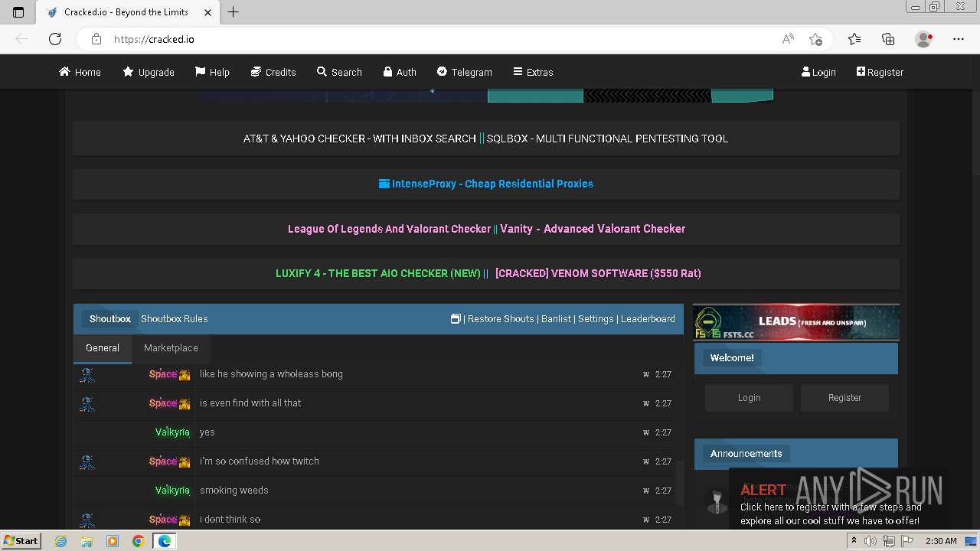
Task: Click the Announcements panel header
Action: (x=796, y=454)
